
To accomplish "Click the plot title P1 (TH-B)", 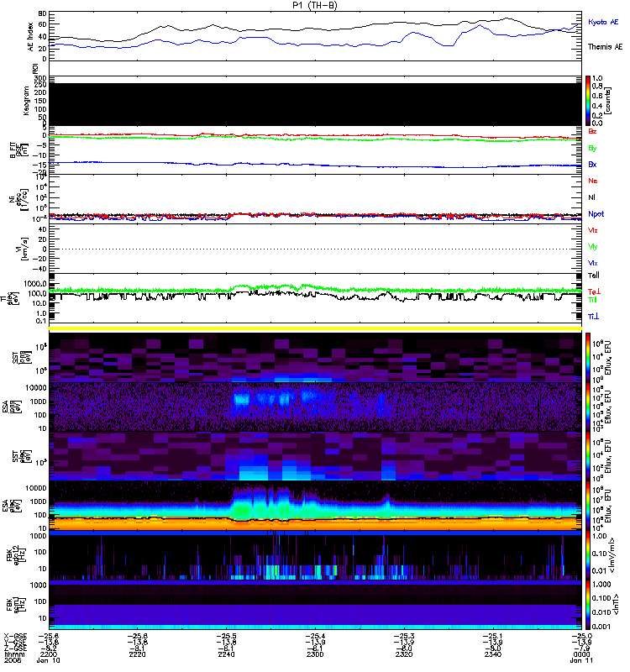I will point(315,5).
